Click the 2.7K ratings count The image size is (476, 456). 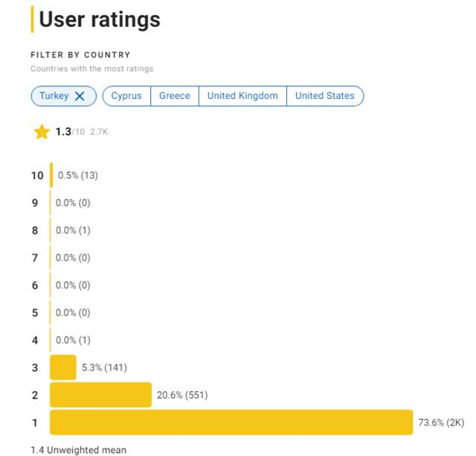coord(99,132)
